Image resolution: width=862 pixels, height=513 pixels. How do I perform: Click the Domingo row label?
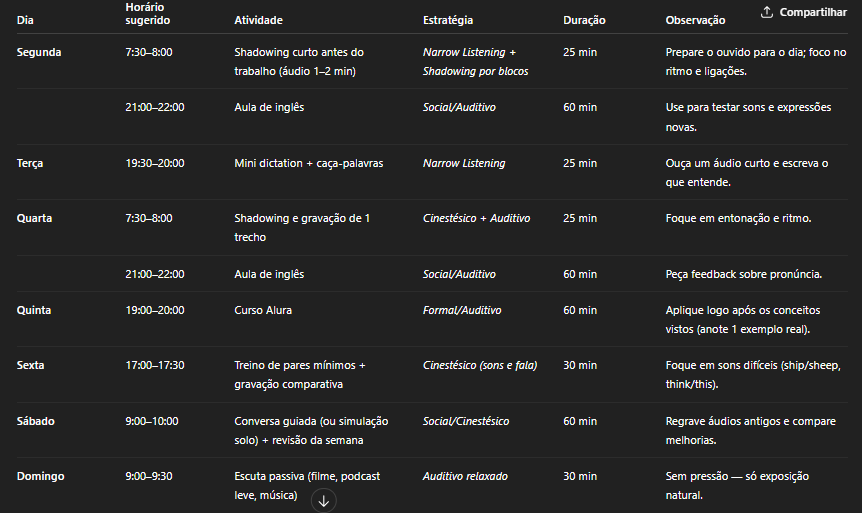pos(40,476)
